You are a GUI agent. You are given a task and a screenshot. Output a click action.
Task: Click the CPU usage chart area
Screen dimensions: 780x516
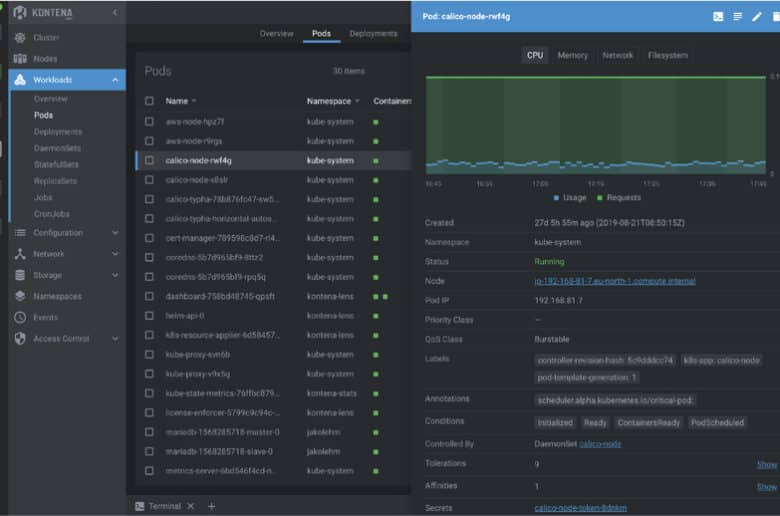(x=595, y=124)
